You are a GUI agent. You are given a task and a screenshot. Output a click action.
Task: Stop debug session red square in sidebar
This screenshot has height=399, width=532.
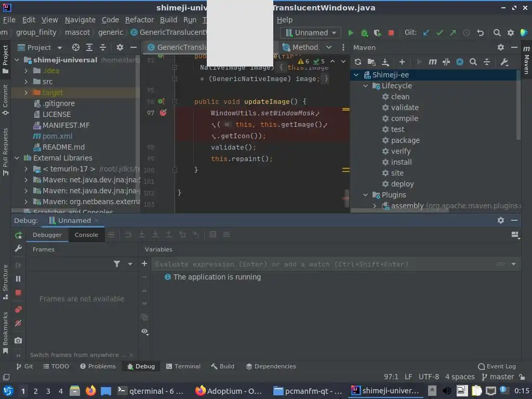pyautogui.click(x=18, y=292)
